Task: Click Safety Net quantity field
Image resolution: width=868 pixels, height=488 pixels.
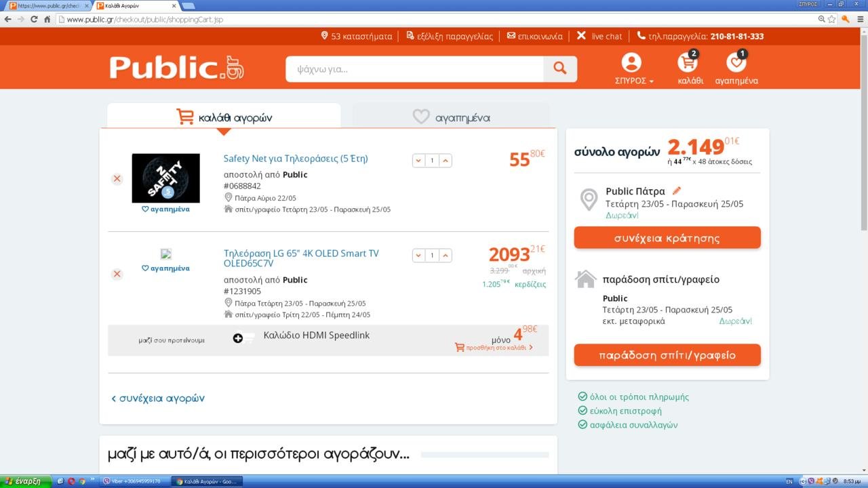Action: coord(432,161)
